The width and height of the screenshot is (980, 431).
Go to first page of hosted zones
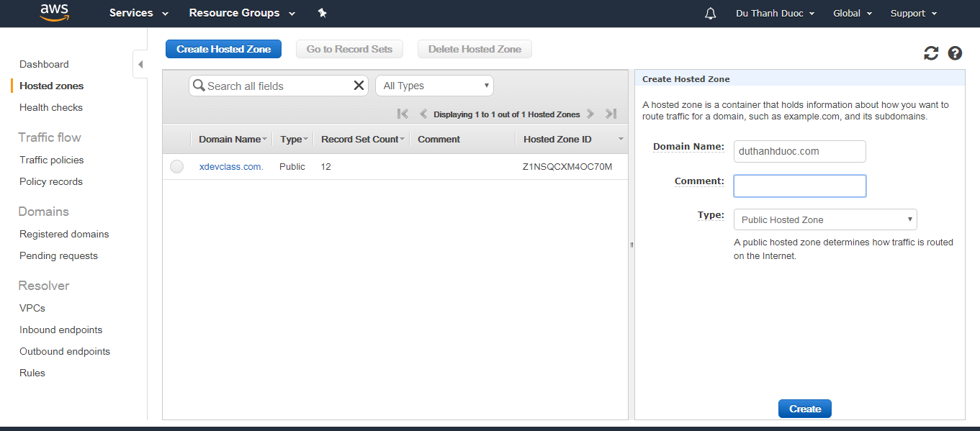pos(403,114)
